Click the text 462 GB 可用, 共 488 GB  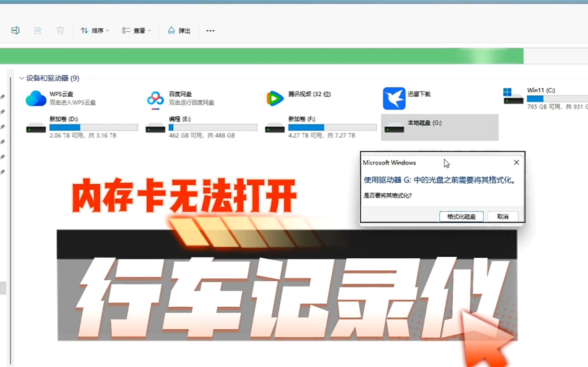202,136
